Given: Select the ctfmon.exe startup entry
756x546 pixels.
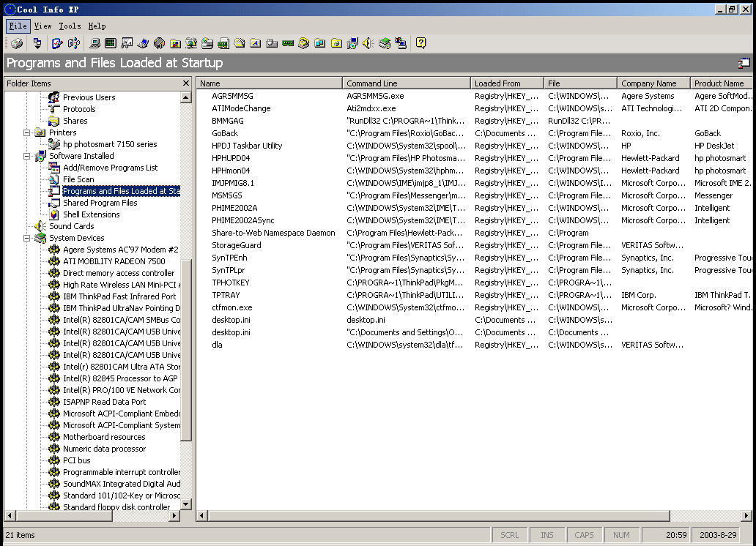Looking at the screenshot, I should coord(232,307).
